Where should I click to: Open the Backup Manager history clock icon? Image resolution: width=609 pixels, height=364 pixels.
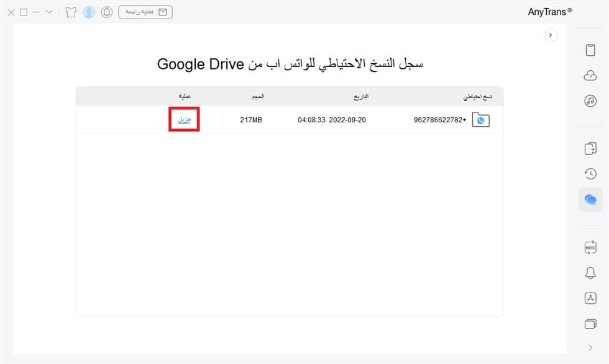pyautogui.click(x=590, y=173)
